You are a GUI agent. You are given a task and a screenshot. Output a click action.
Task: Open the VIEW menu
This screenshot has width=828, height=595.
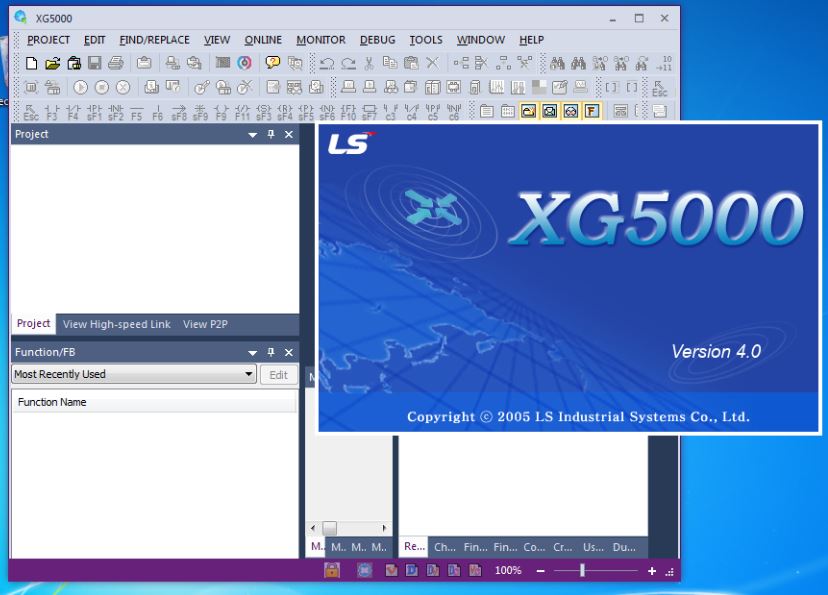click(217, 40)
